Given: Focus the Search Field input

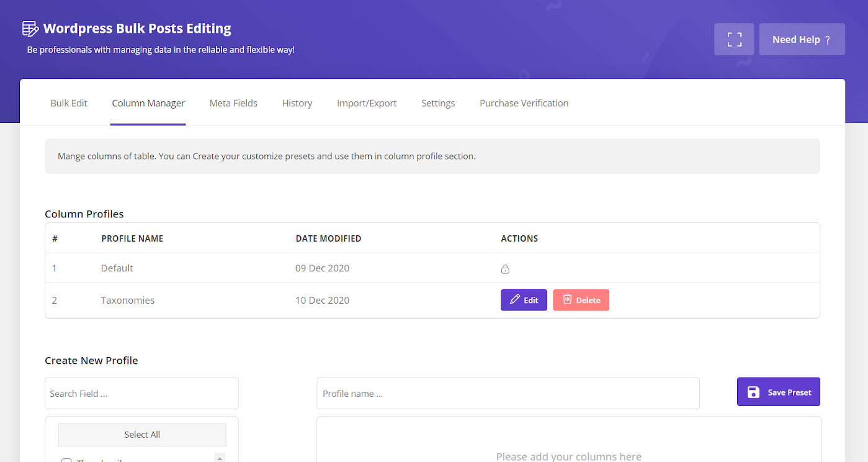Looking at the screenshot, I should pyautogui.click(x=141, y=393).
